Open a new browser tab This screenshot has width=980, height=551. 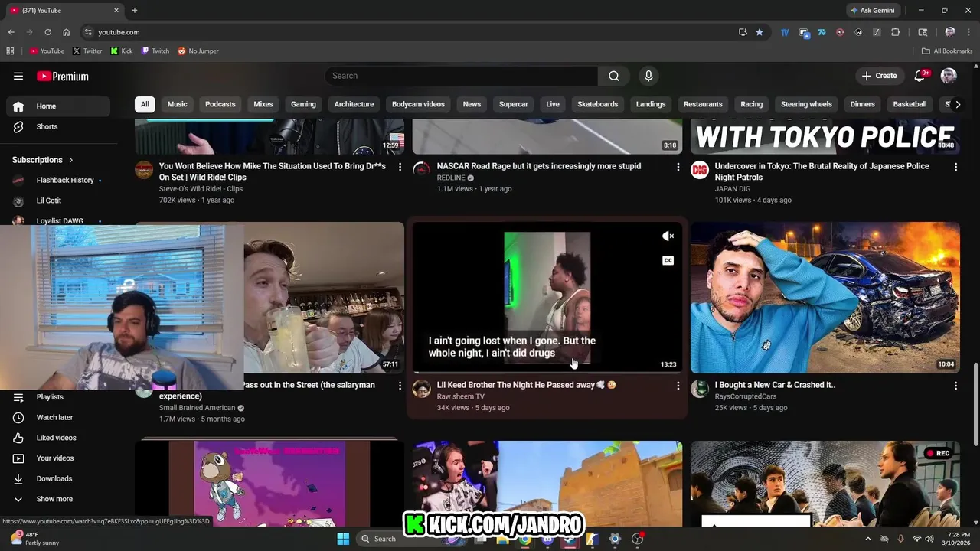coord(135,11)
